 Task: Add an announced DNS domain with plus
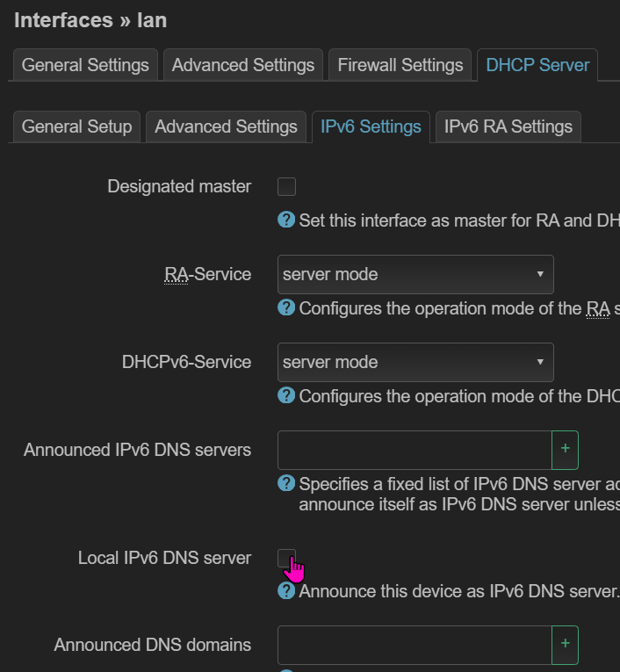pos(566,645)
